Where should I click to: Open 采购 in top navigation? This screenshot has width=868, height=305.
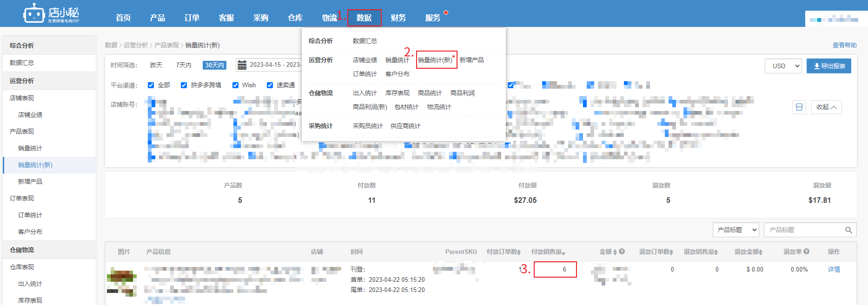261,18
